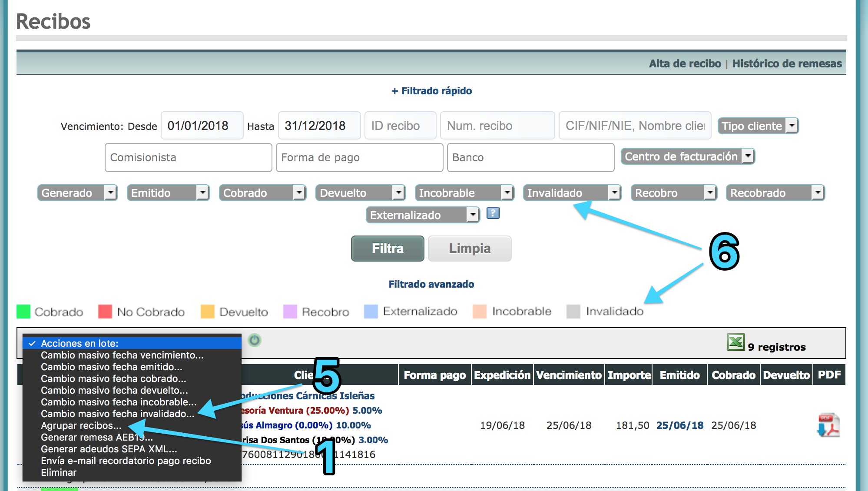Click the green Cobrado legend swatch

click(x=23, y=312)
